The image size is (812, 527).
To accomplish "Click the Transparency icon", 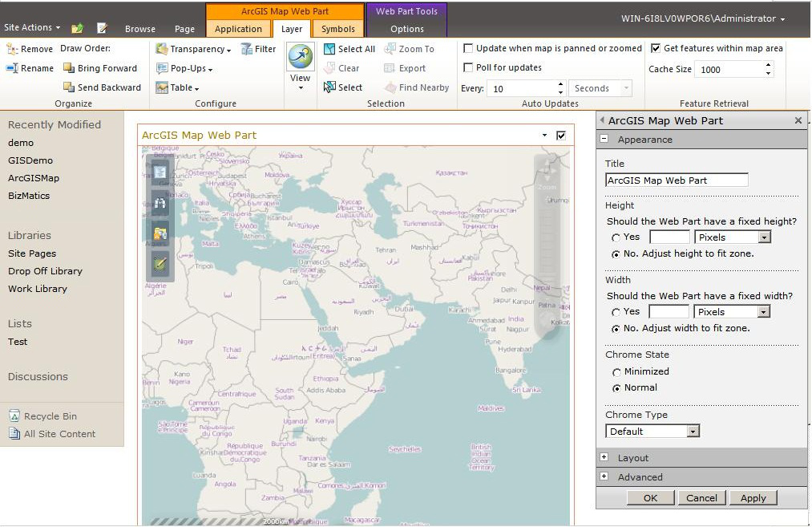I will [162, 49].
